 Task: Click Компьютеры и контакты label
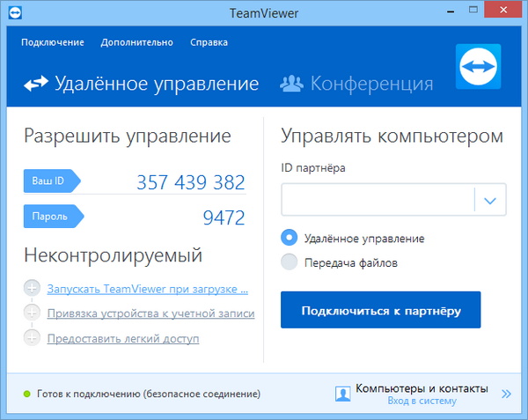pos(422,388)
